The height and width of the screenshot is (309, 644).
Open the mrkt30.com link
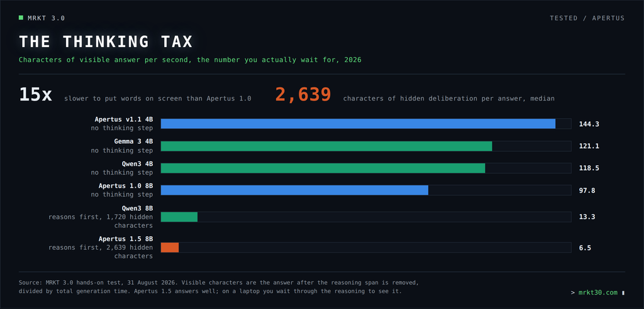597,293
